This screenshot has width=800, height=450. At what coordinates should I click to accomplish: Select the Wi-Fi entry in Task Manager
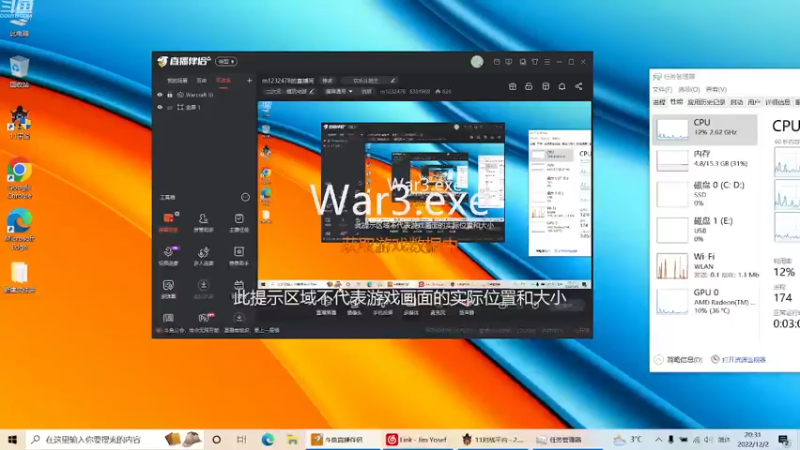coord(705,265)
